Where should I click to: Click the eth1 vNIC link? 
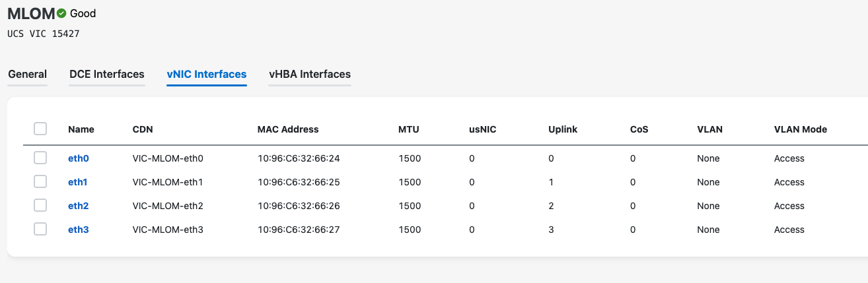pos(78,182)
